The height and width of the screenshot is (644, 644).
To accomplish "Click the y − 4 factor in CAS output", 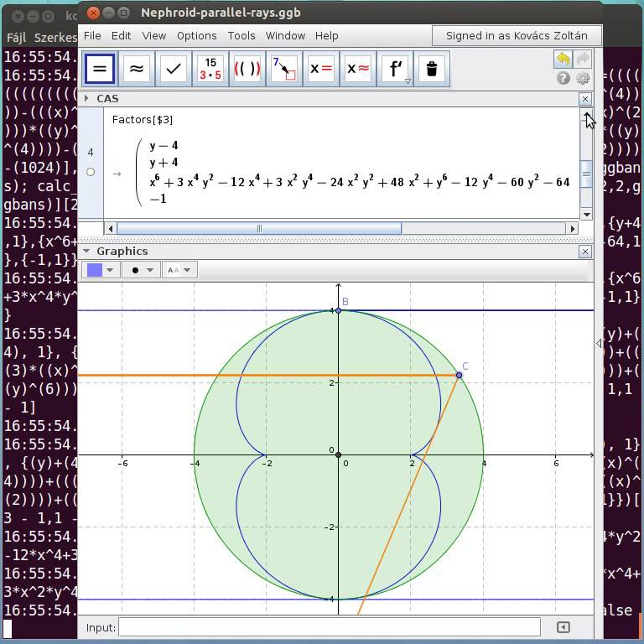I will click(164, 145).
